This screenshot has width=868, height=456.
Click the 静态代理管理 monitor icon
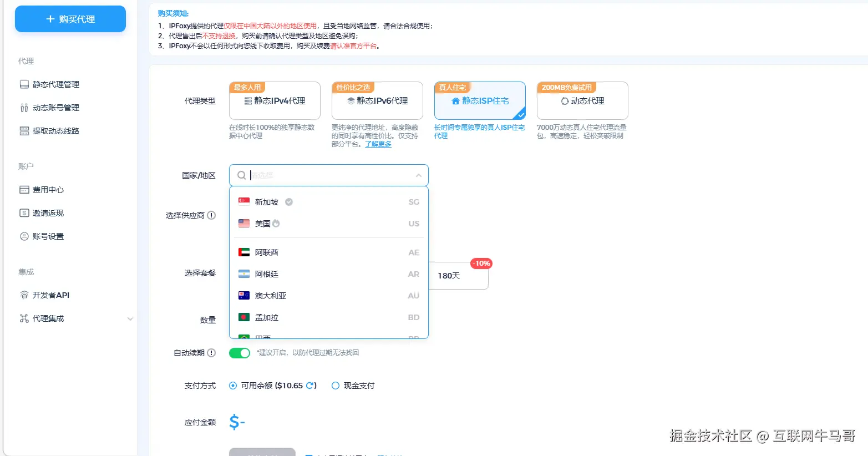[x=24, y=84]
